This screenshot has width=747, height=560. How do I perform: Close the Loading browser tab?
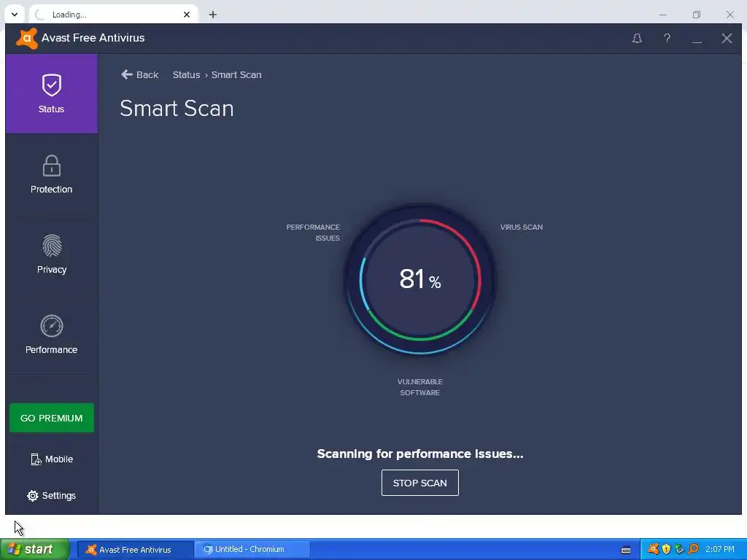[187, 15]
